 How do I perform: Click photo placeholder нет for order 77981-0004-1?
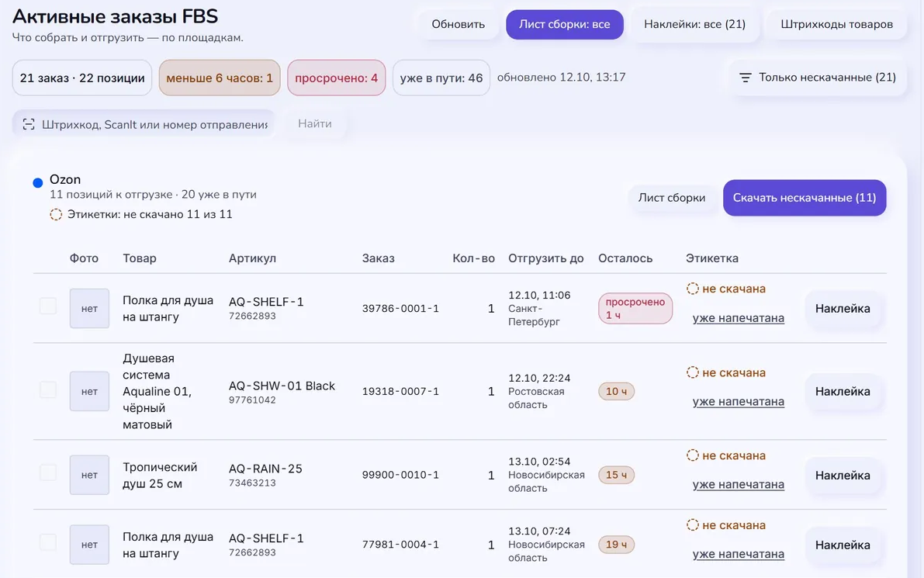pyautogui.click(x=89, y=545)
